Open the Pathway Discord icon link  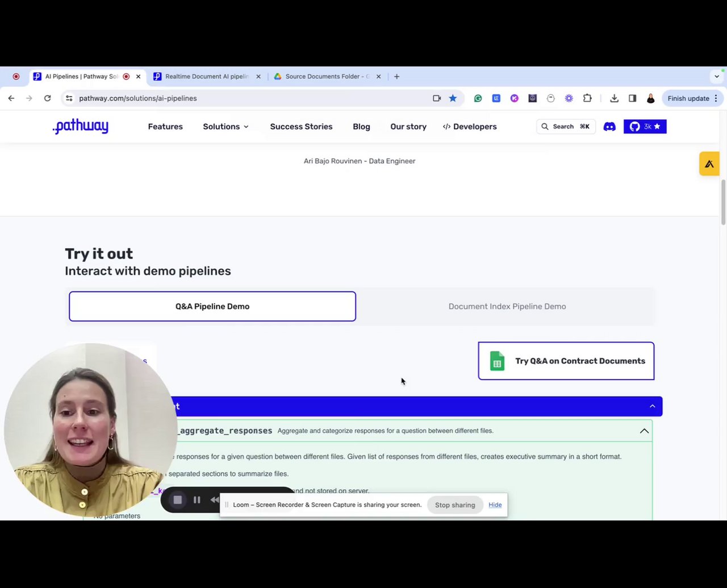coord(609,127)
